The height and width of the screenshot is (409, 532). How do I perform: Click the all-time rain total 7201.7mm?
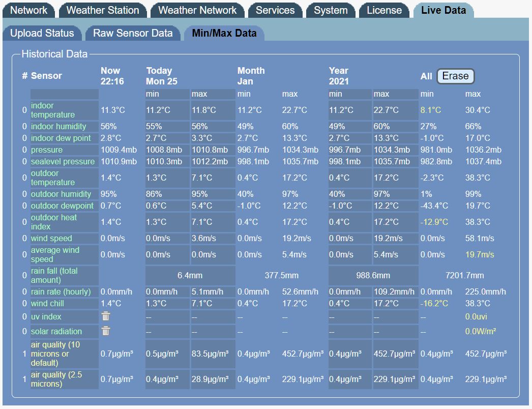(x=465, y=275)
